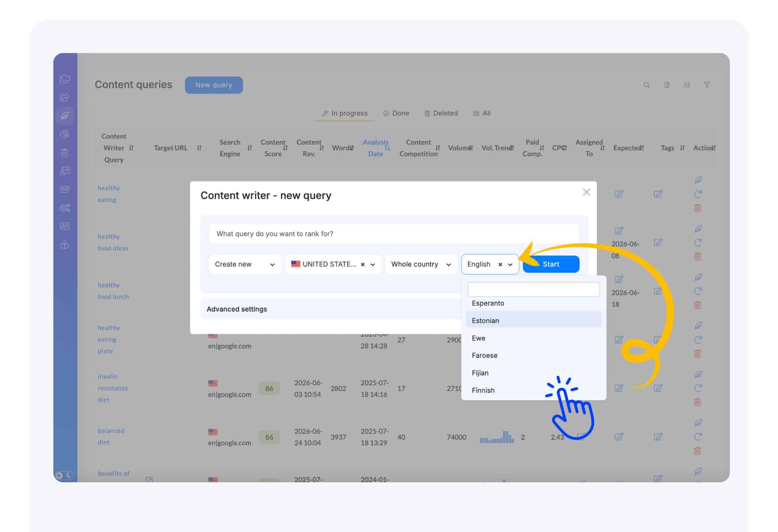Switch to the Done tab
778x532 pixels.
[x=396, y=113]
